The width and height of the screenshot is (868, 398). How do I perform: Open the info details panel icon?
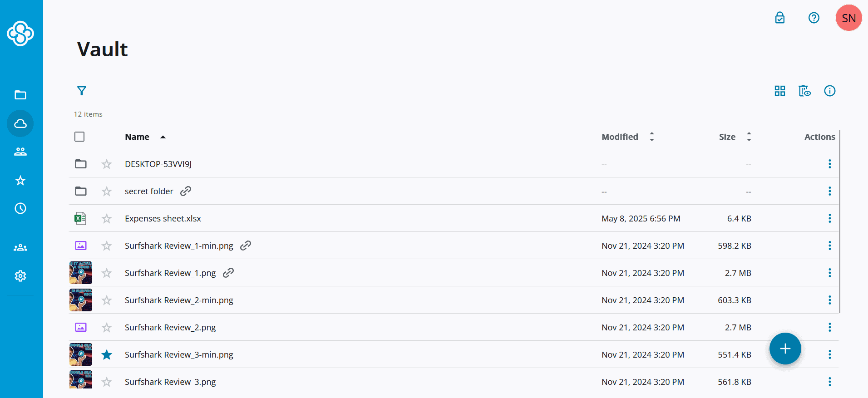tap(830, 91)
